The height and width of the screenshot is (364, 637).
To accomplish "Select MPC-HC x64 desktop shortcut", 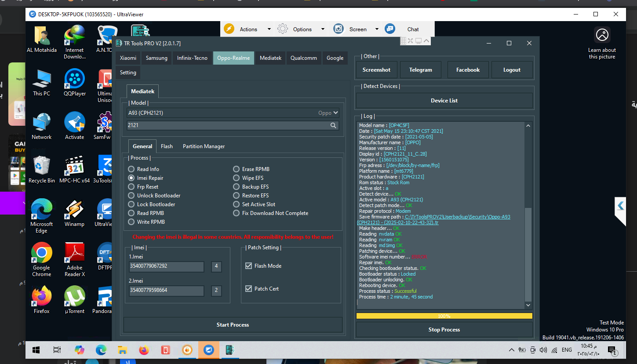I will (75, 170).
